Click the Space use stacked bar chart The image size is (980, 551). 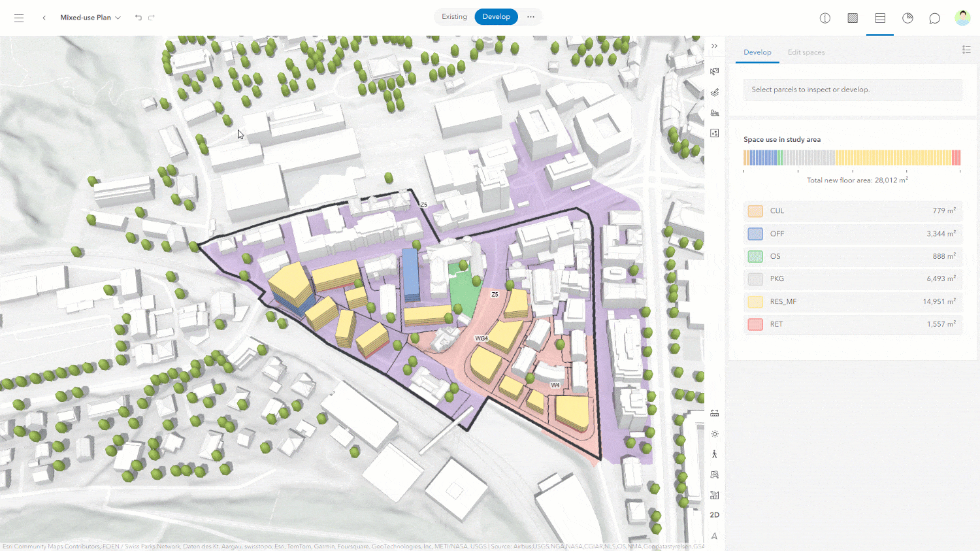[851, 157]
